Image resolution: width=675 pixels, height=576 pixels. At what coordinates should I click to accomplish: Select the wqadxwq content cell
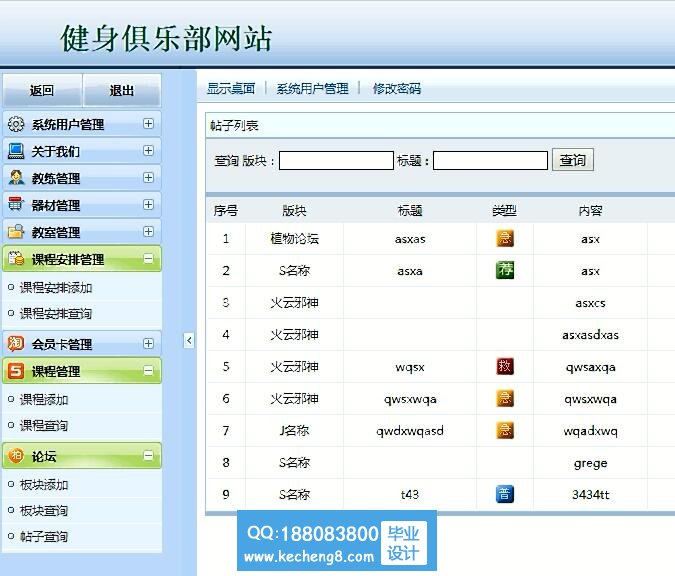pos(590,431)
